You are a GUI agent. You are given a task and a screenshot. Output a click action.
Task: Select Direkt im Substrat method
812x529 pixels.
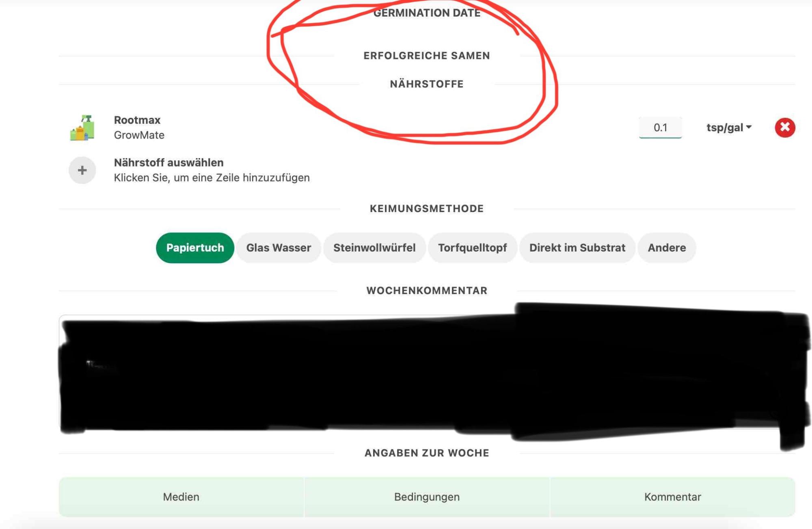tap(577, 248)
